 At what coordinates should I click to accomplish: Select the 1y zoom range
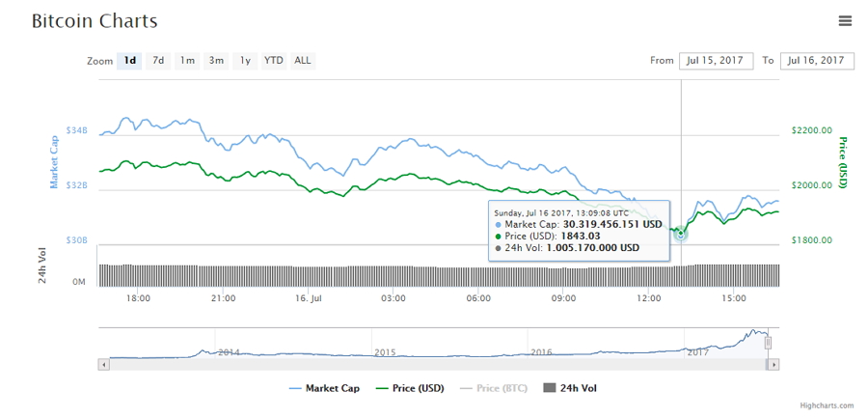pyautogui.click(x=245, y=61)
